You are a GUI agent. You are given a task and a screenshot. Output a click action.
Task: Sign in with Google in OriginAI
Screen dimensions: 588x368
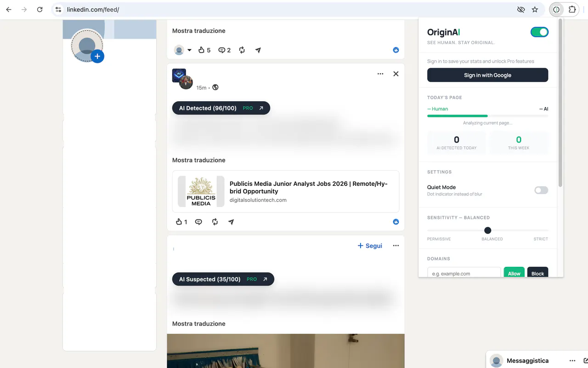tap(487, 75)
